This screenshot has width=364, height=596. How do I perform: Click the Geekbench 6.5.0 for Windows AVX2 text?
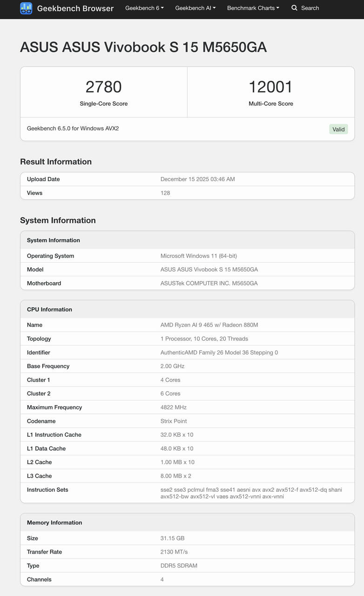(73, 129)
